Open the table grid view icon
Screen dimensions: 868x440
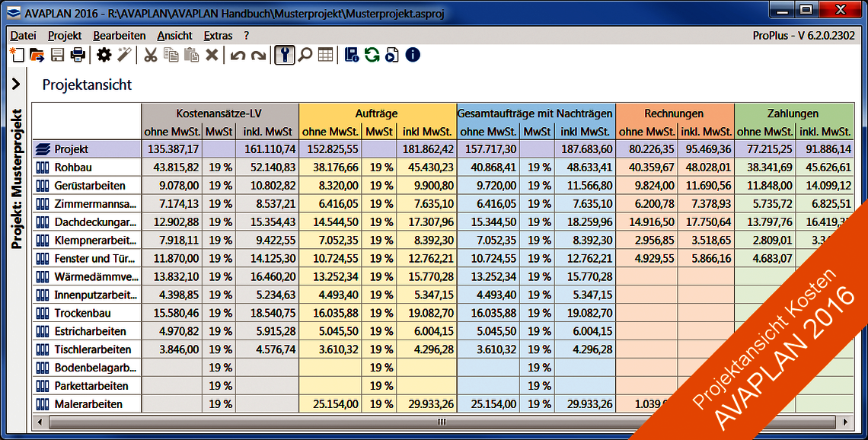tap(326, 55)
